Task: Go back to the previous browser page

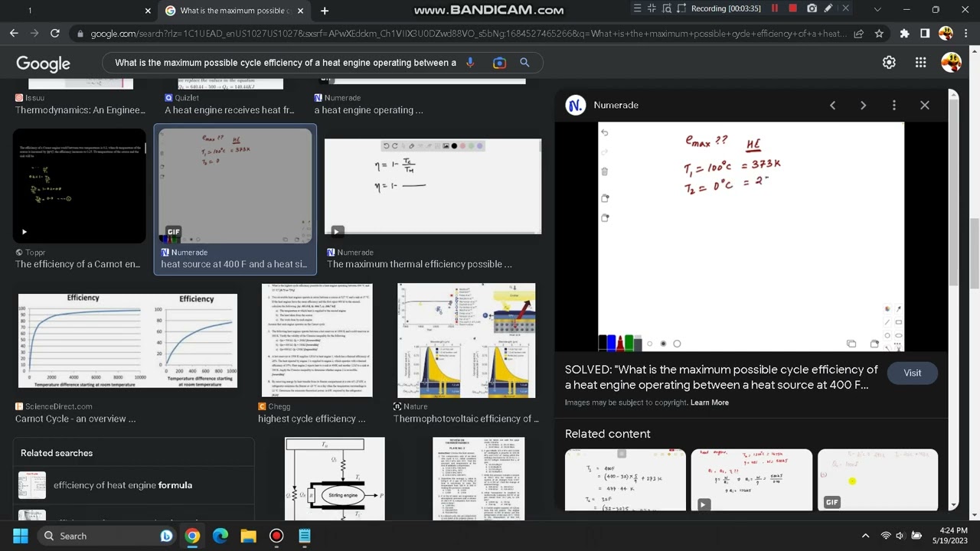Action: pyautogui.click(x=14, y=34)
